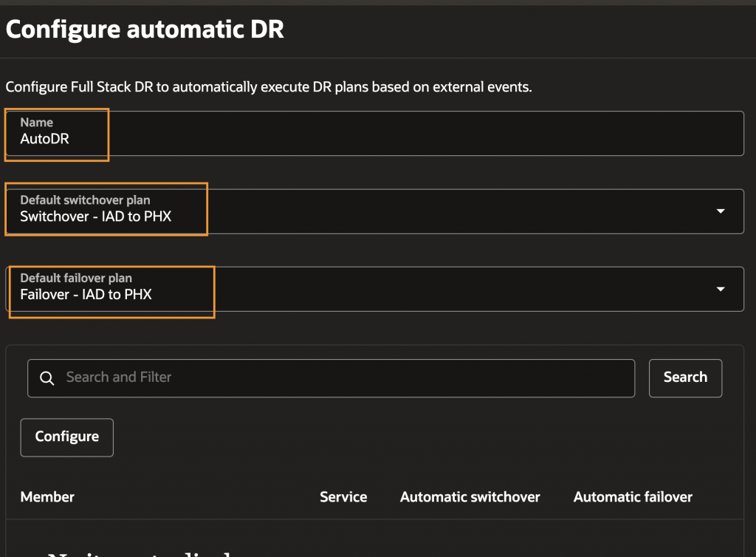Click the 'Default switchover plan' label

[x=85, y=200]
